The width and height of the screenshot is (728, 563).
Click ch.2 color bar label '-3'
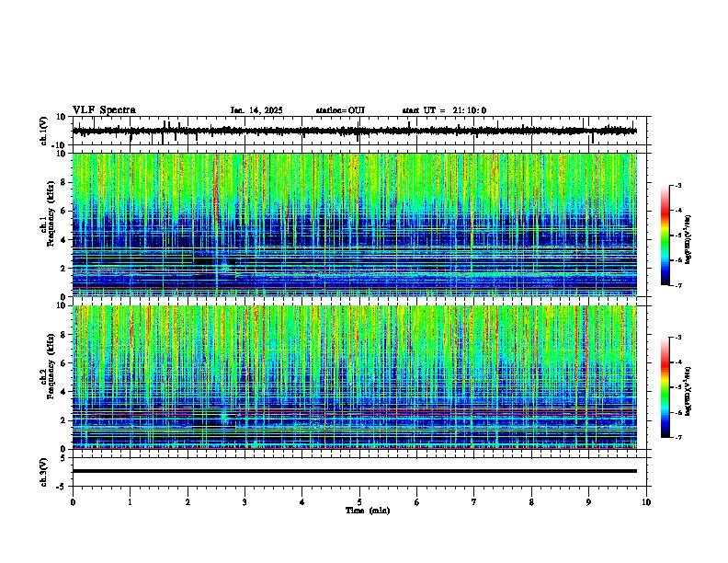678,338
